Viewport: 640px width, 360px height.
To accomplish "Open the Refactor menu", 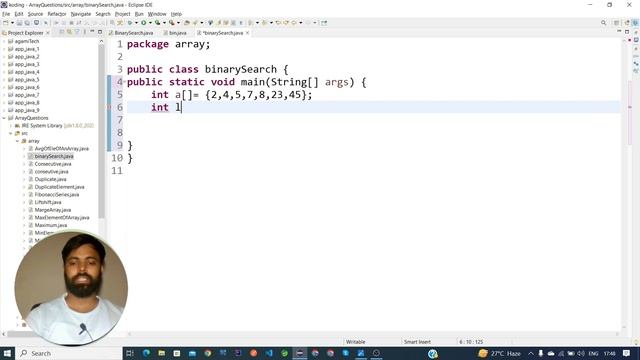I will tap(57, 14).
